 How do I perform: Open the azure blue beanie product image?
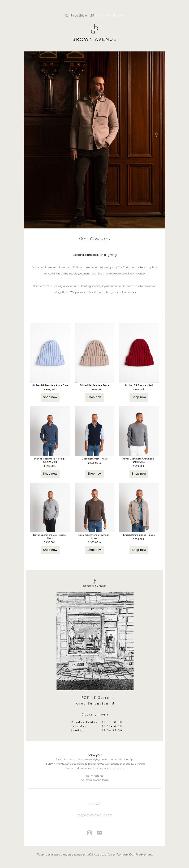tap(50, 352)
